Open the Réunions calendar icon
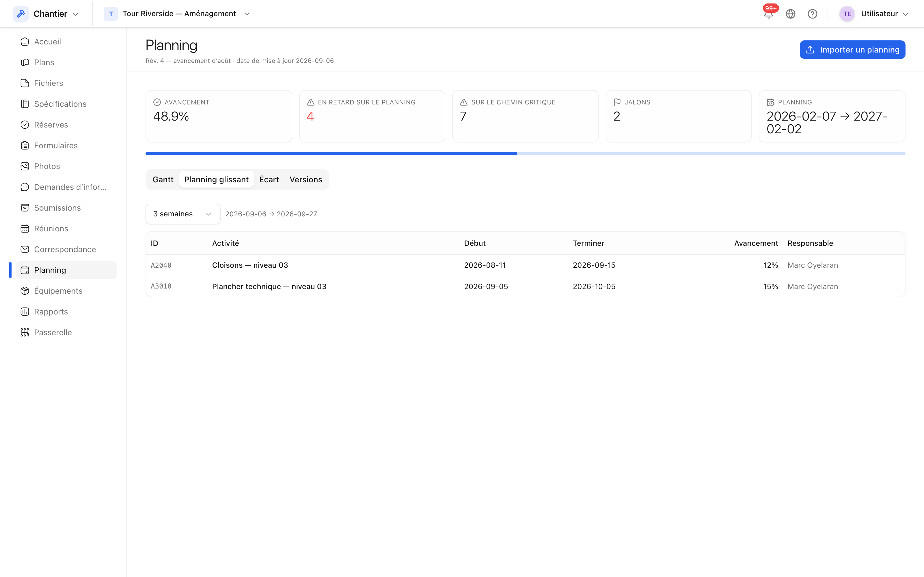This screenshot has width=924, height=577. [25, 228]
